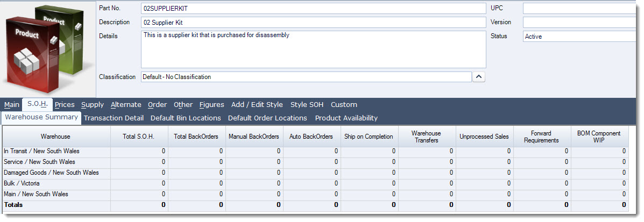Viewport: 644px width, 222px height.
Task: Click Unprocessed Sales value in the Totals row
Action: click(484, 205)
